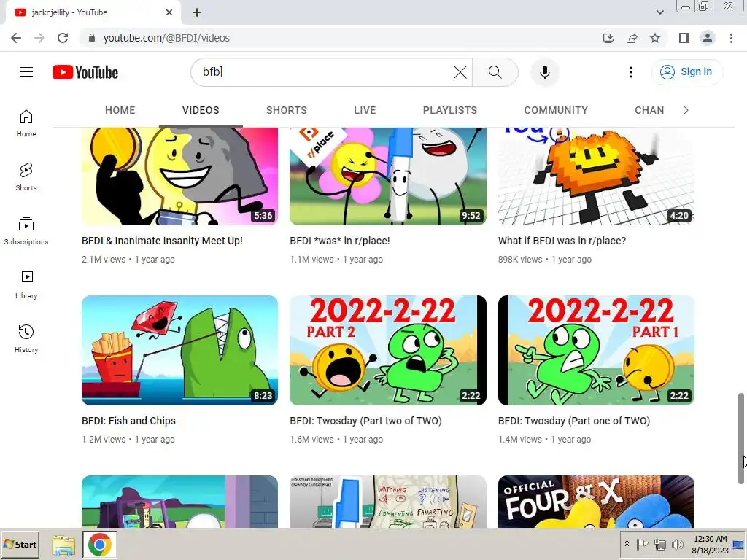Screen dimensions: 747x560
Task: Open Chrome profile avatar
Action: pyautogui.click(x=708, y=38)
